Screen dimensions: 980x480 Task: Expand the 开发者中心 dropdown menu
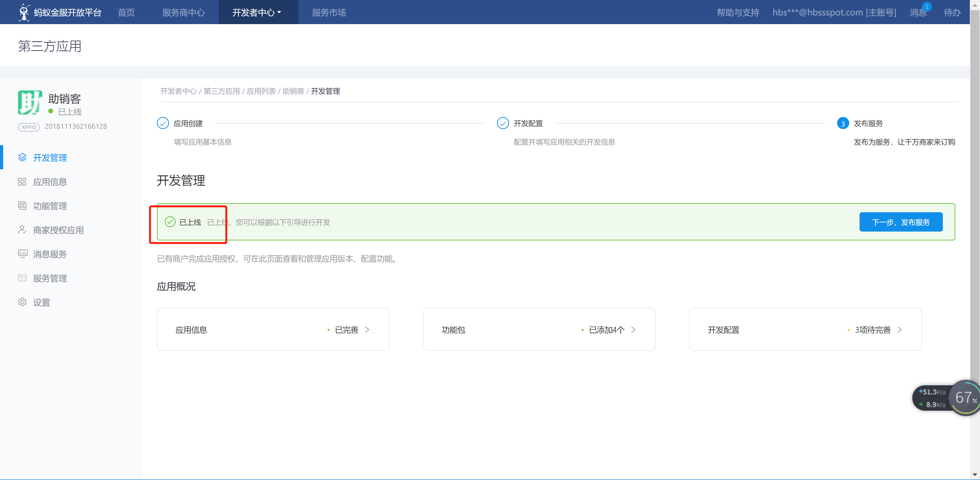pyautogui.click(x=257, y=13)
